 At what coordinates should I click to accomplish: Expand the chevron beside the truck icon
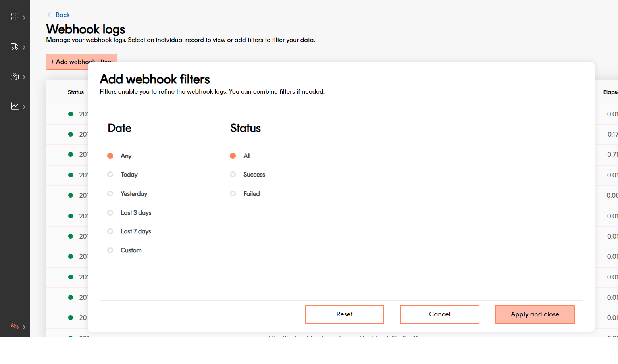(x=24, y=47)
